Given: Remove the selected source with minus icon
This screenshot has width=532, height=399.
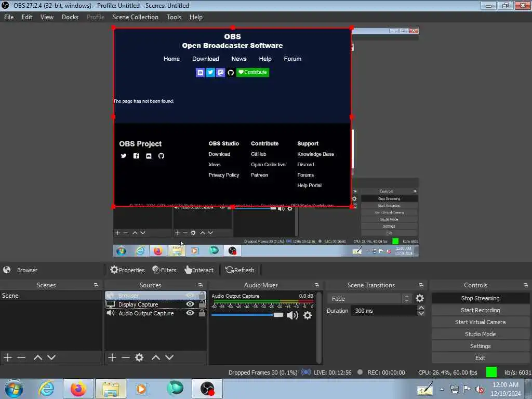Looking at the screenshot, I should pyautogui.click(x=126, y=357).
